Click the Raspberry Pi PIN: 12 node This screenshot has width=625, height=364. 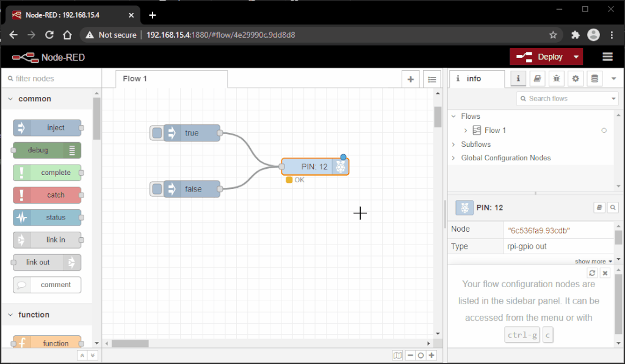[x=315, y=166]
